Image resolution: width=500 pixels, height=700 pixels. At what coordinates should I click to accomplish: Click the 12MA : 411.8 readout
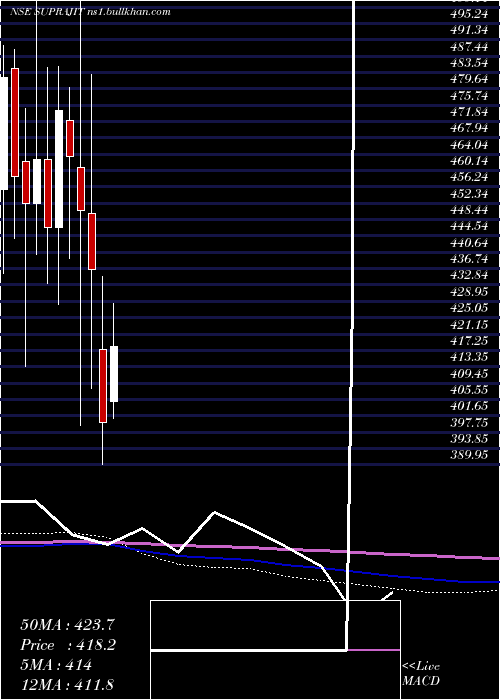[69, 685]
